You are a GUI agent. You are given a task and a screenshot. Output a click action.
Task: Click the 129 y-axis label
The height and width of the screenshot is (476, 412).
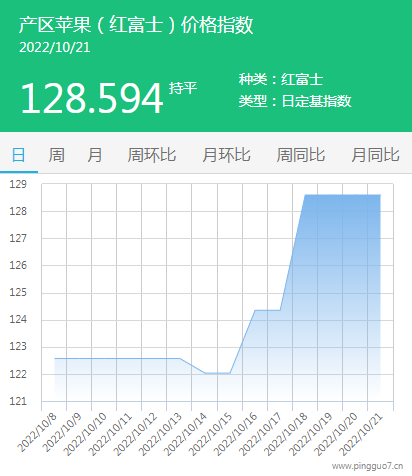[18, 184]
